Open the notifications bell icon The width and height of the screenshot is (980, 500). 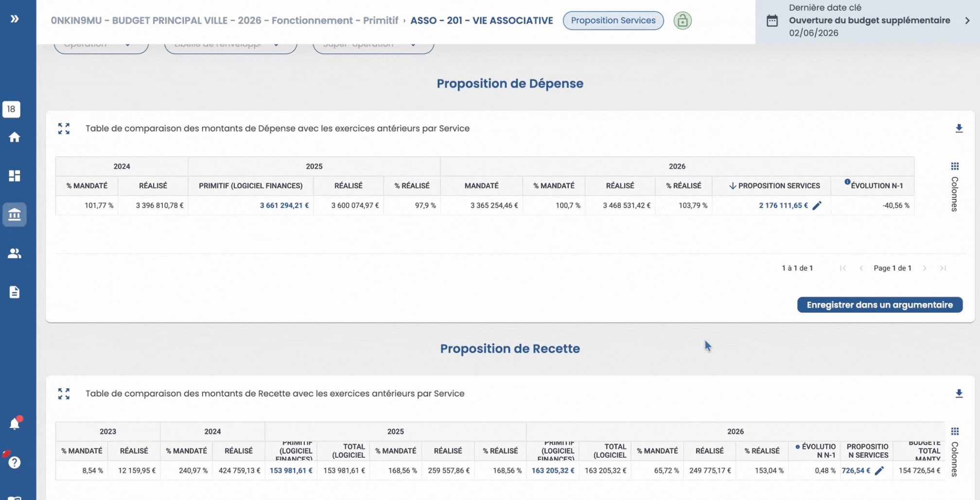(x=15, y=424)
